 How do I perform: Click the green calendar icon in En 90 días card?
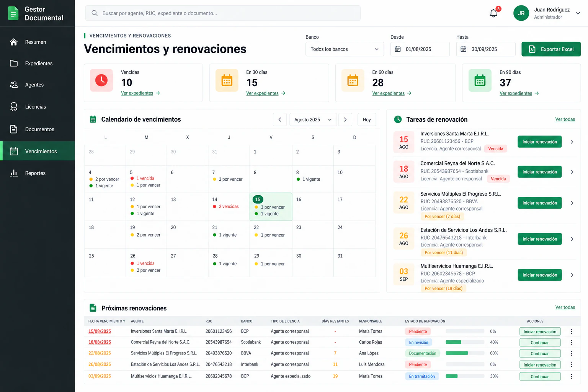click(x=480, y=80)
